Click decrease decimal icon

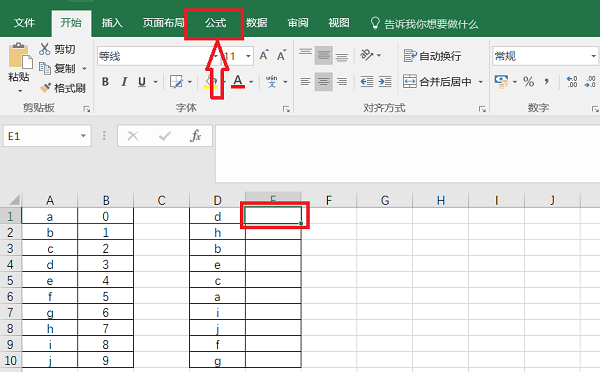point(590,82)
